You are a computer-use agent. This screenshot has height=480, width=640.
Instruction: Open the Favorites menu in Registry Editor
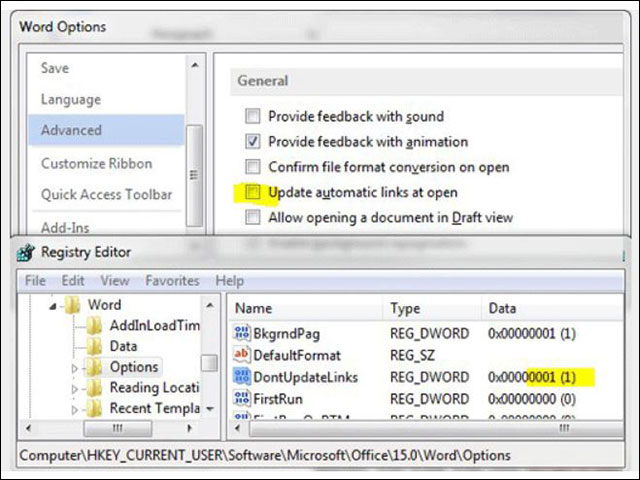tap(172, 281)
